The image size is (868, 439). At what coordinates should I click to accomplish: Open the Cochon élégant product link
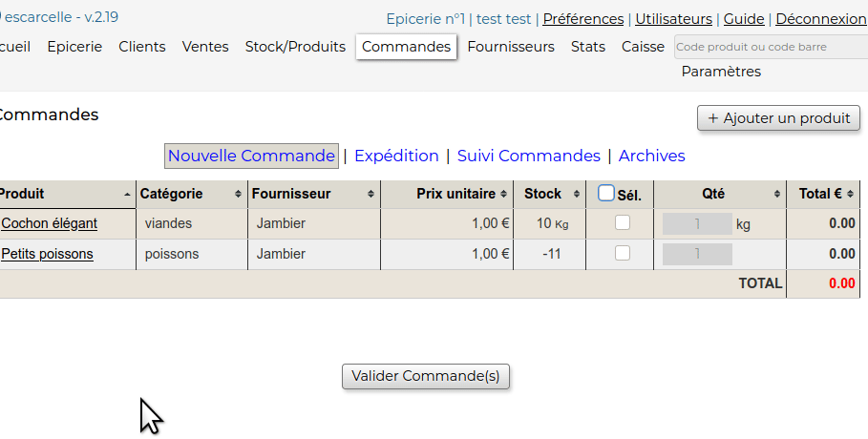coord(50,223)
